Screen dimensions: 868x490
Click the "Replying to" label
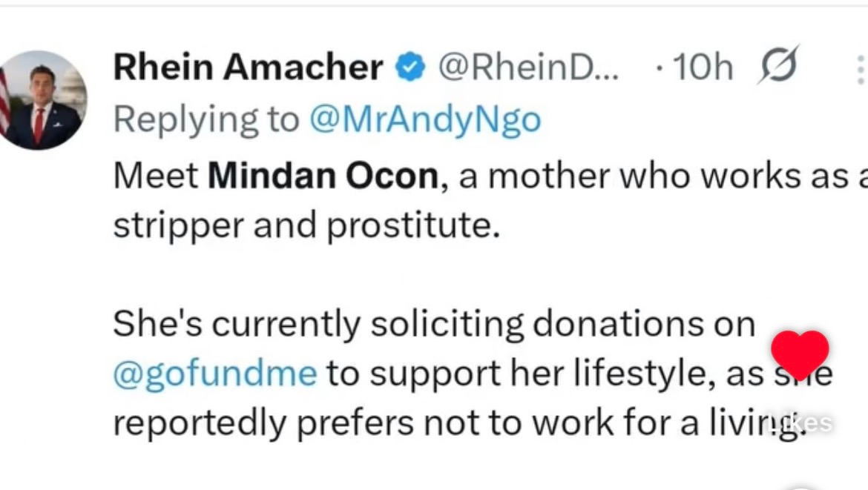click(x=206, y=119)
